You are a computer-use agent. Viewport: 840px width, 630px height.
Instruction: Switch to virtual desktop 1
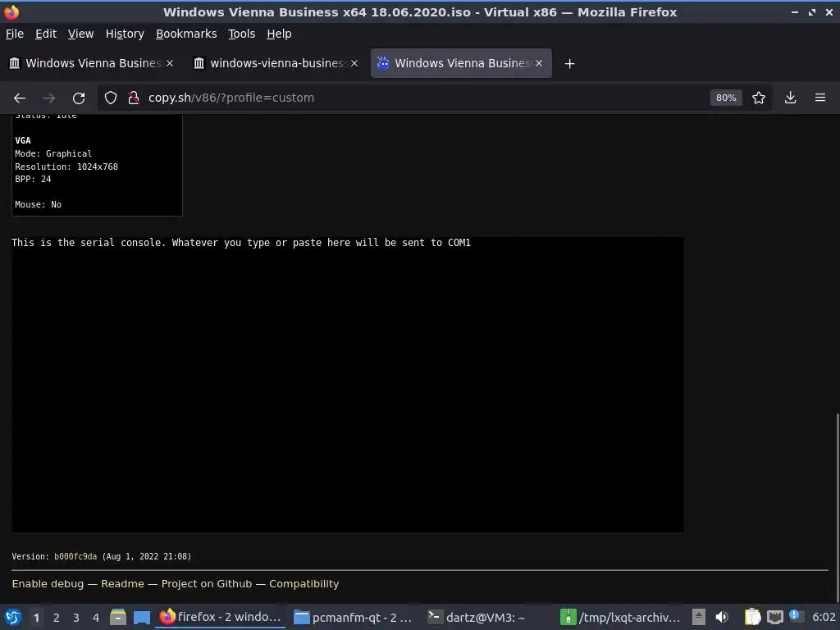36,618
